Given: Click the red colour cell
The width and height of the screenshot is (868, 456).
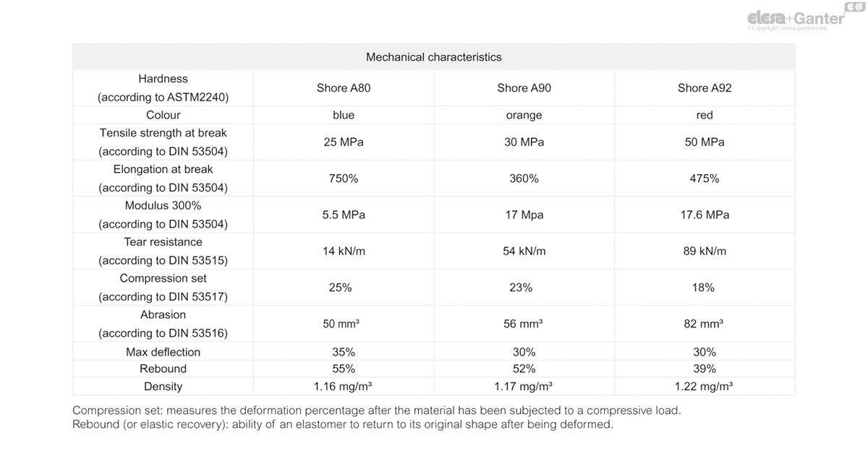Looking at the screenshot, I should 705,116.
